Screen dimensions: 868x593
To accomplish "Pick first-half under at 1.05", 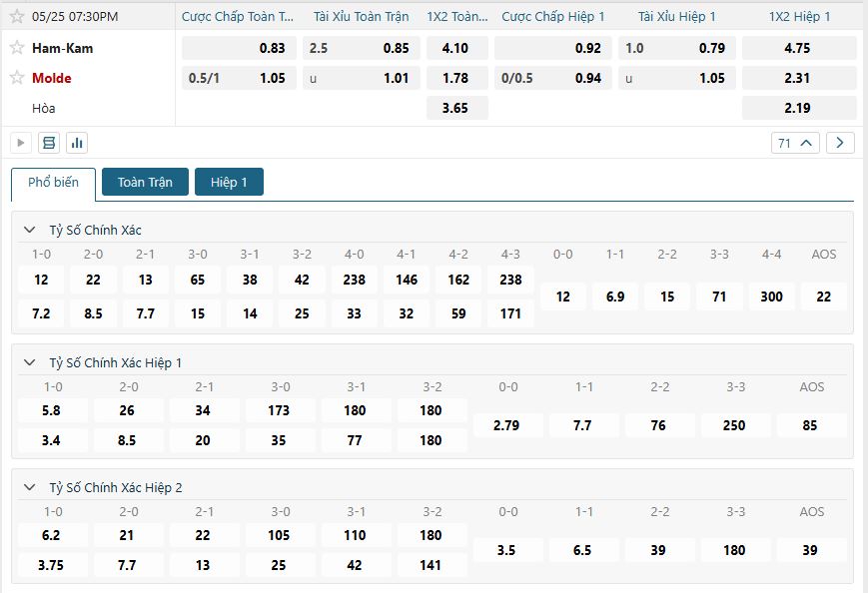I will (x=677, y=78).
